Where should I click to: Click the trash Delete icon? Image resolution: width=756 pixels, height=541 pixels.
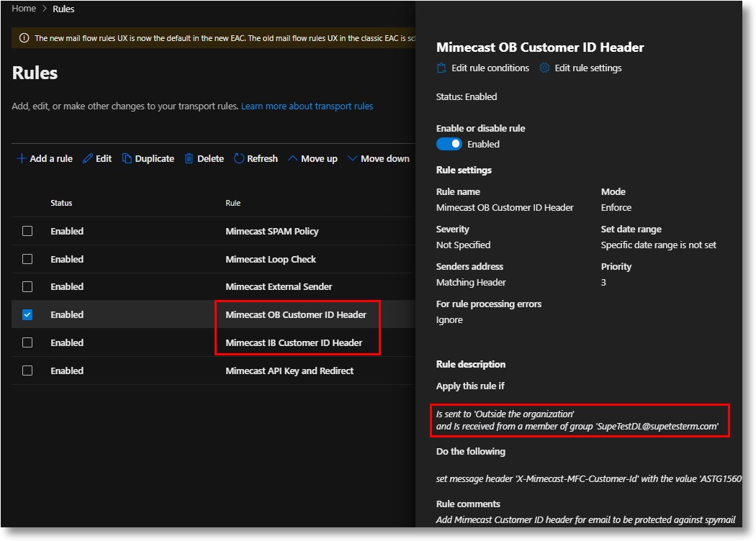pos(189,159)
